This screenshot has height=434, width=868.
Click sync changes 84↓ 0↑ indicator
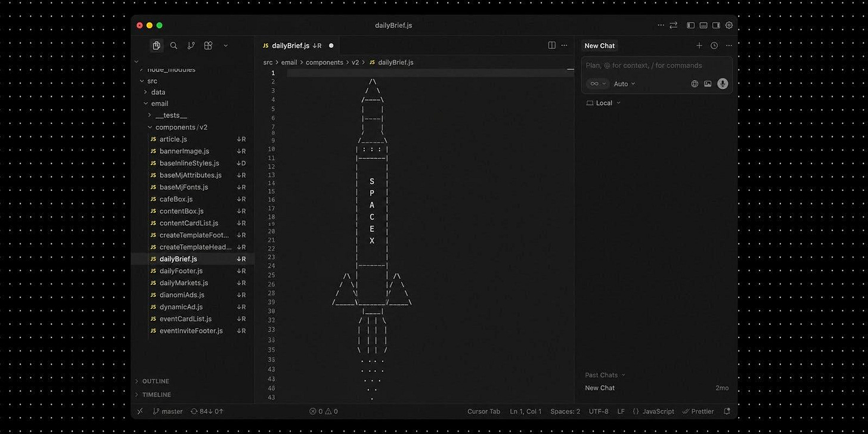(206, 411)
